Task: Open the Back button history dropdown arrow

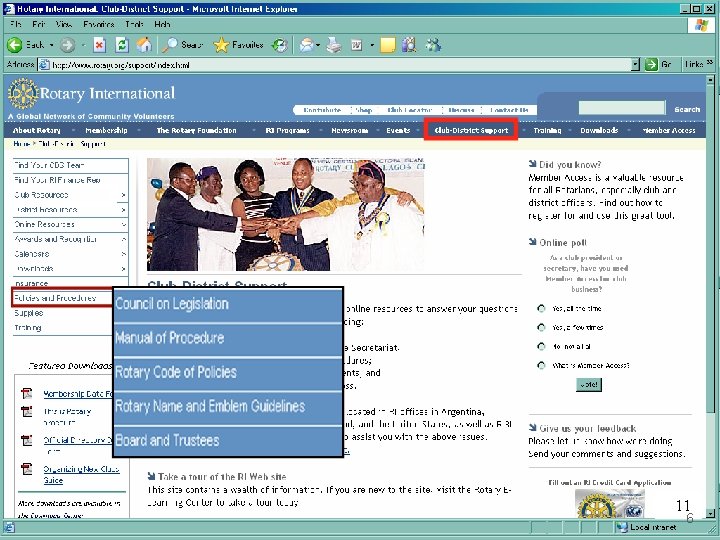Action: [x=51, y=45]
